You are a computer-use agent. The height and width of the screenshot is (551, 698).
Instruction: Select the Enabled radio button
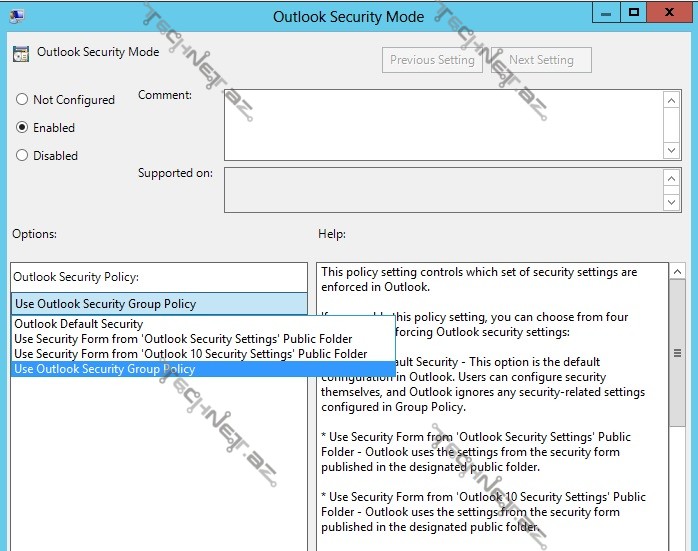click(x=22, y=128)
